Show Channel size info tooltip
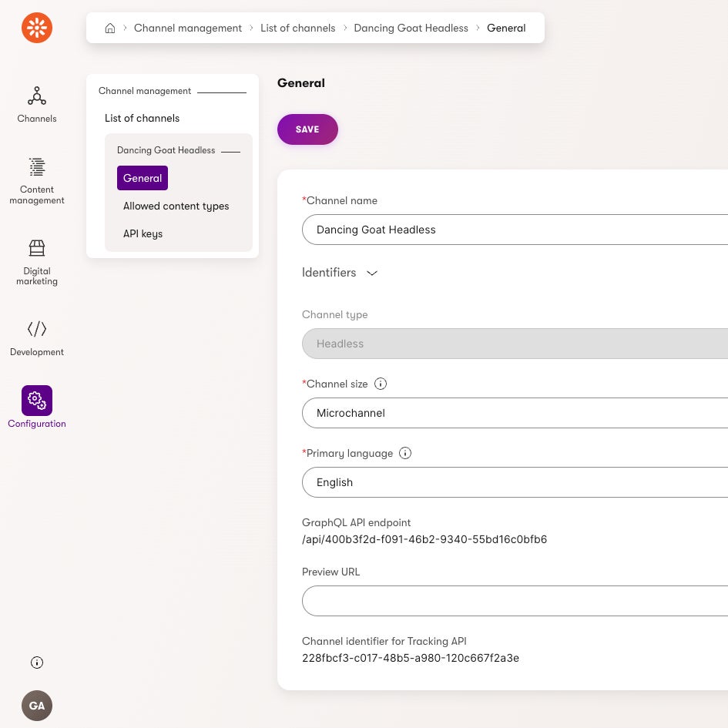This screenshot has width=728, height=728. (381, 384)
